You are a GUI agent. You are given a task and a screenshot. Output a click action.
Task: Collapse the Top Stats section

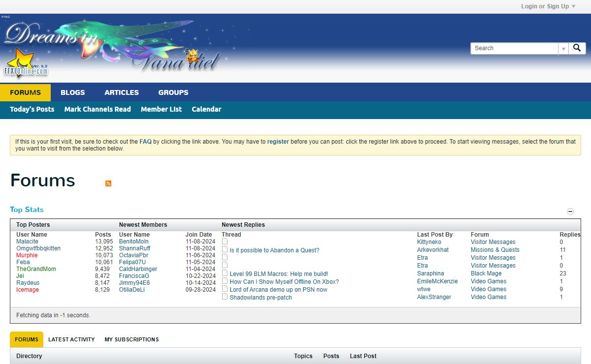point(570,212)
